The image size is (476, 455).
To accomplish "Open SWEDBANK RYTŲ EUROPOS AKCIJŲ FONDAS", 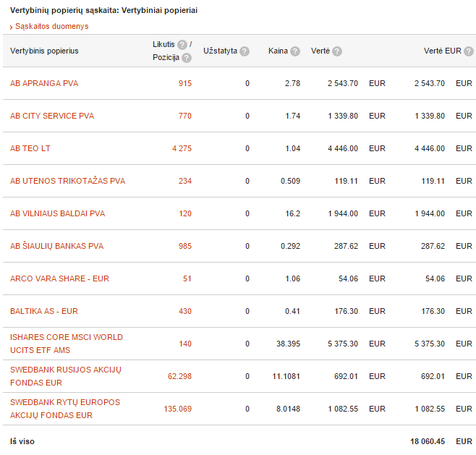I will tap(65, 409).
